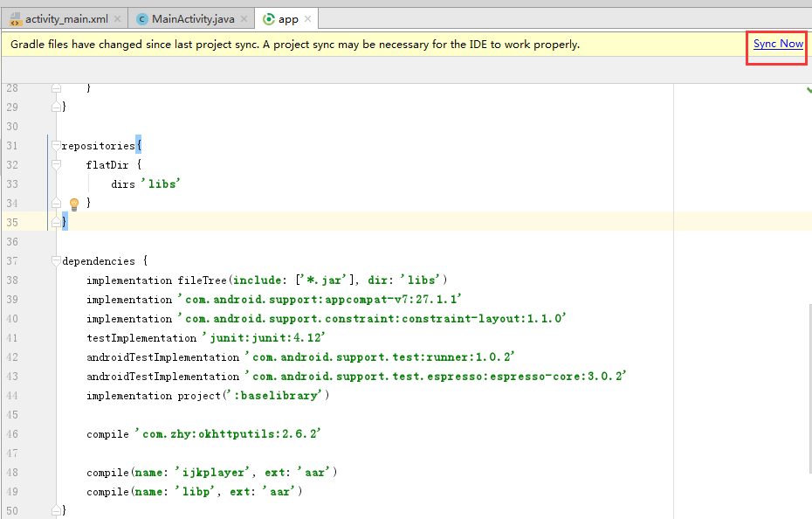
Task: Click line number 46 in the gutter
Action: (12, 434)
